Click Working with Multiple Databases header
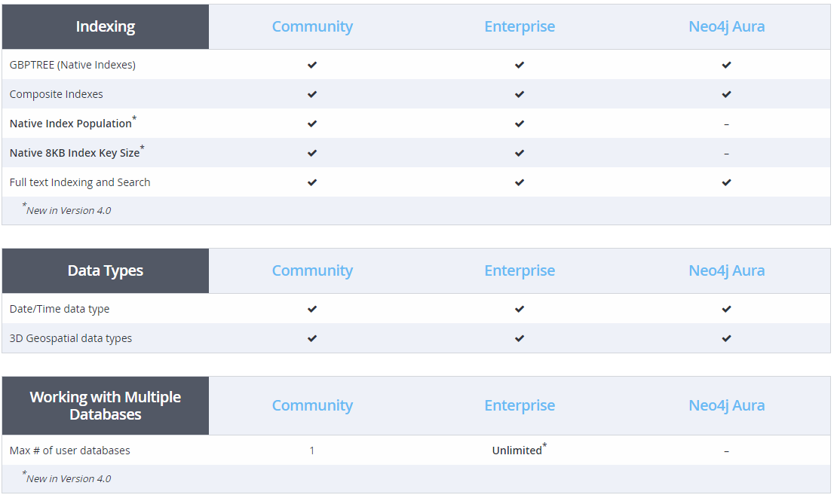Screen dimensions: 834x504 [x=106, y=405]
